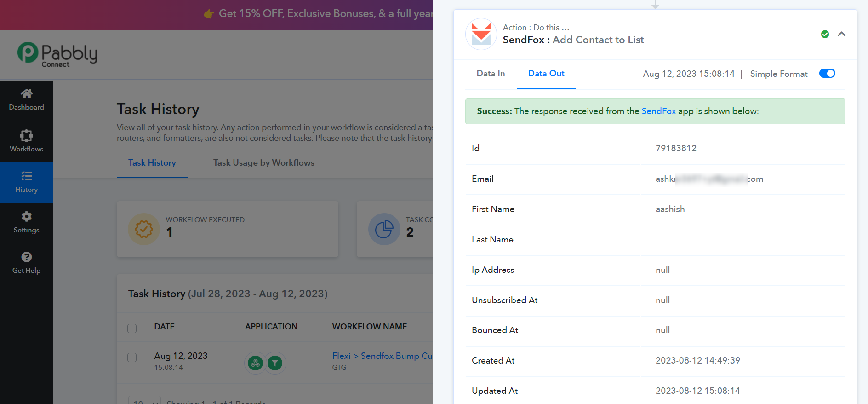This screenshot has width=868, height=404.
Task: Click the green webhook application icon
Action: [256, 363]
